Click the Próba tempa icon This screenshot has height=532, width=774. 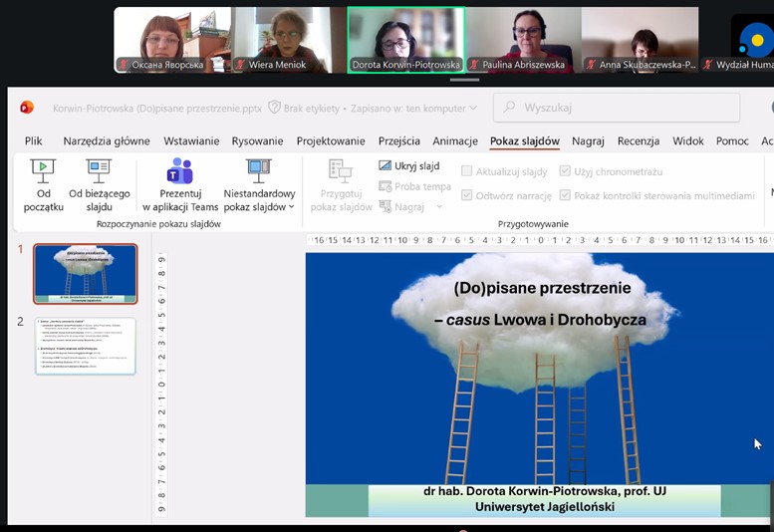coord(386,186)
